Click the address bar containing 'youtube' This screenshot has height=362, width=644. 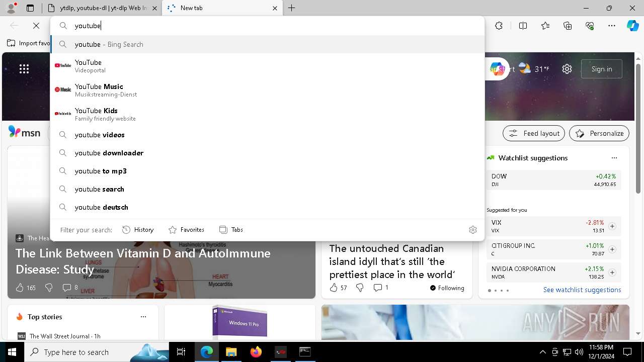268,26
